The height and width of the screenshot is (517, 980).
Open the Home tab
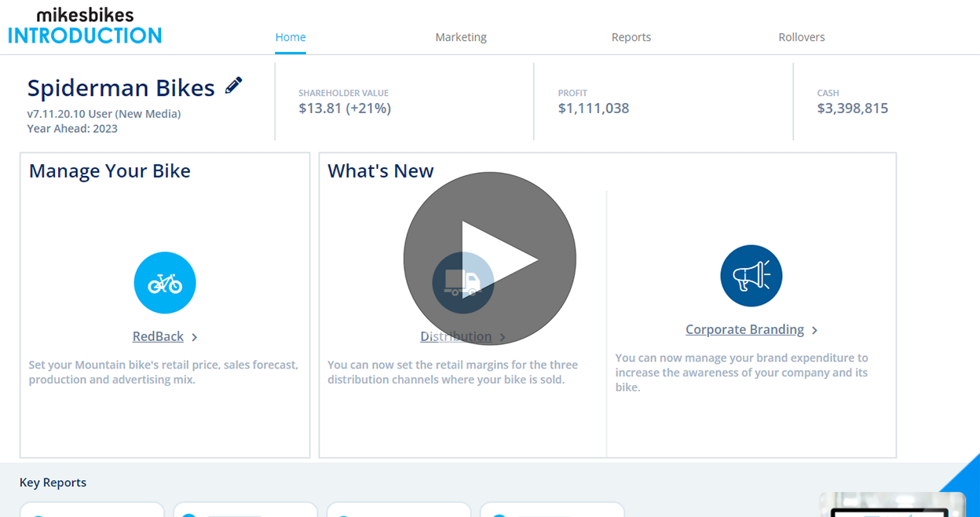click(x=291, y=37)
